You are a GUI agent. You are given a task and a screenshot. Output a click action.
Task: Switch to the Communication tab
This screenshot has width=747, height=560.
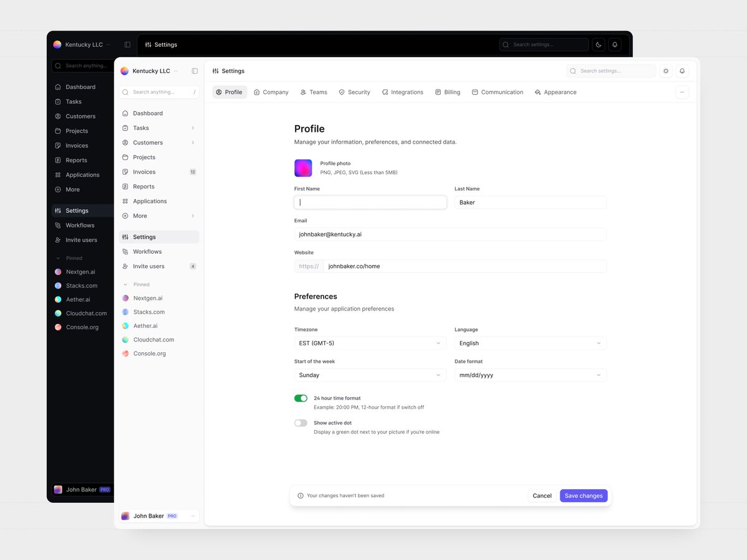497,92
